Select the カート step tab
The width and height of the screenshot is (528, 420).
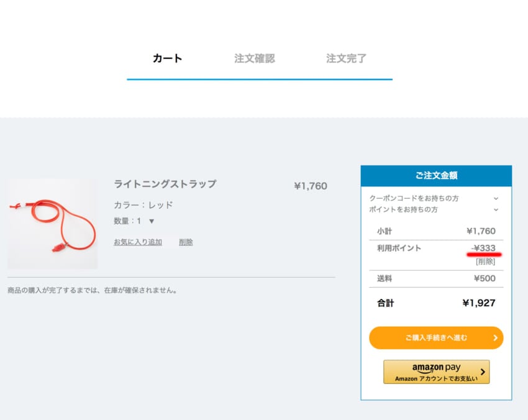[x=167, y=59]
